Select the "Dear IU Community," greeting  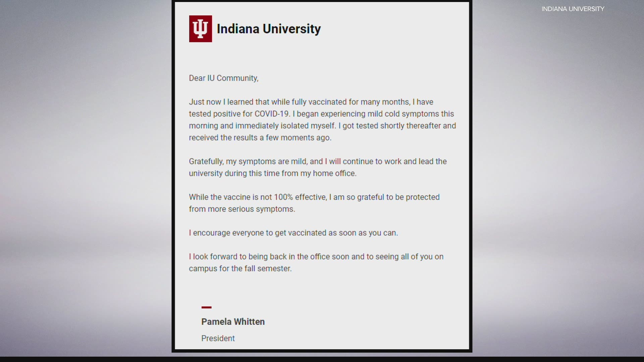(x=223, y=78)
